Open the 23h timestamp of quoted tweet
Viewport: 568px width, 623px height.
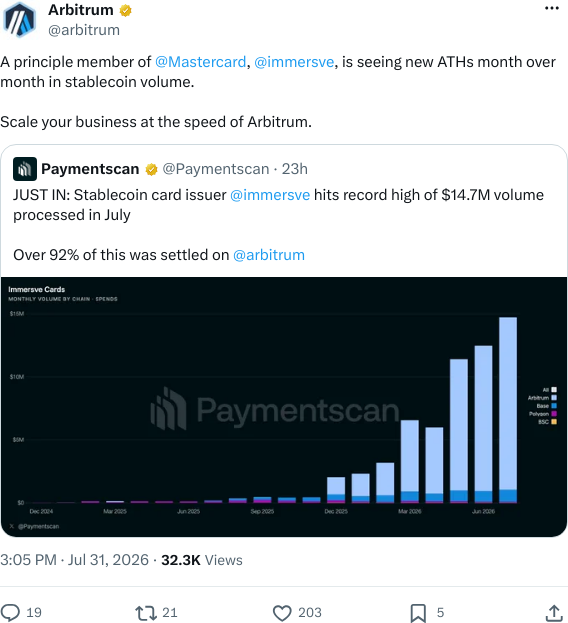[295, 169]
